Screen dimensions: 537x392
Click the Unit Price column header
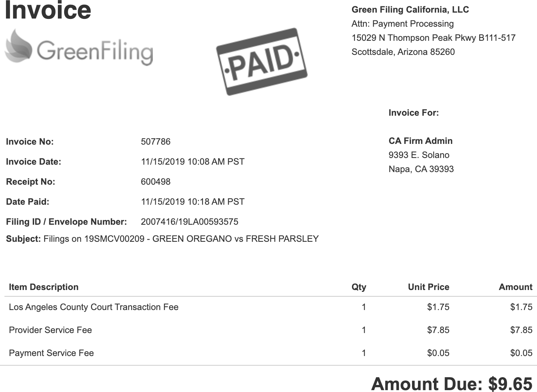pos(429,287)
